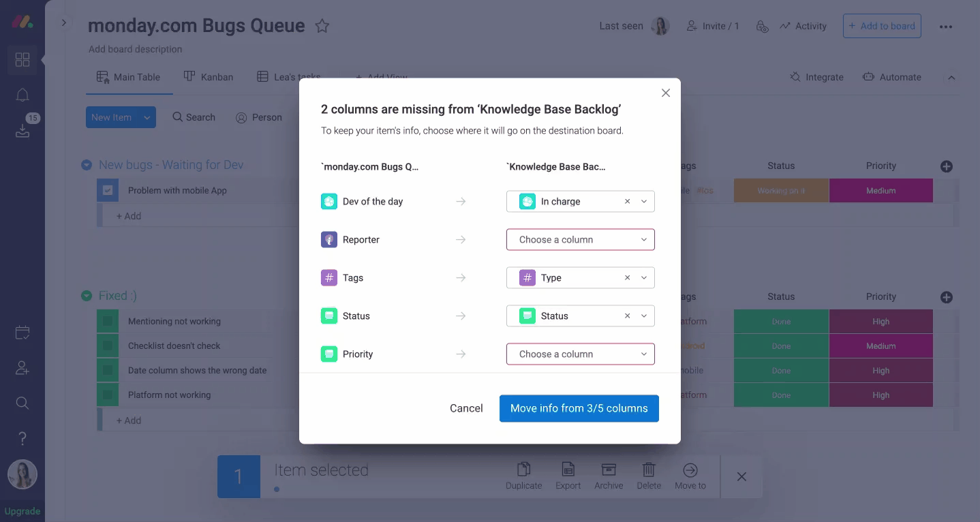Screen dimensions: 980x522
Task: Click Move info from 3/5 columns
Action: (579, 408)
